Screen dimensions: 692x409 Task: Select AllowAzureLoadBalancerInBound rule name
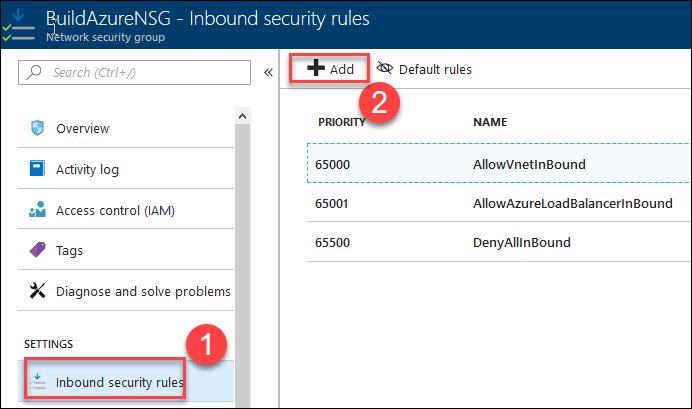tap(573, 203)
